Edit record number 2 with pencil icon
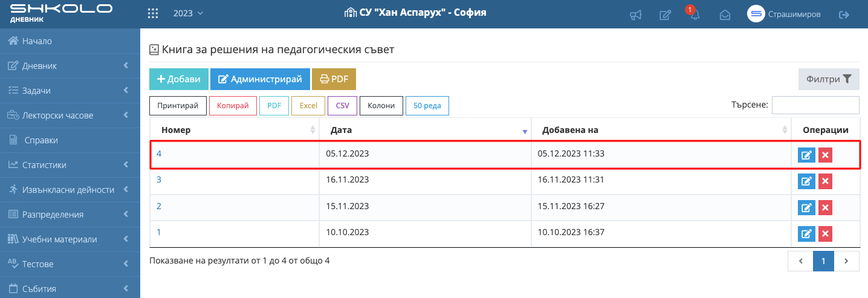 [806, 208]
